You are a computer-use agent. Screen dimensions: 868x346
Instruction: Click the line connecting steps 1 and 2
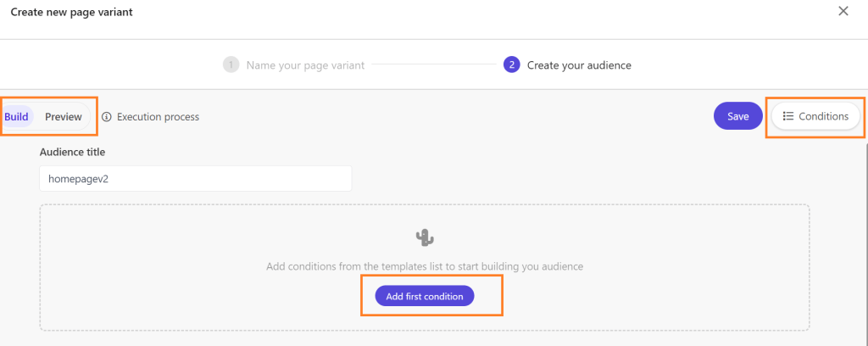pos(432,65)
